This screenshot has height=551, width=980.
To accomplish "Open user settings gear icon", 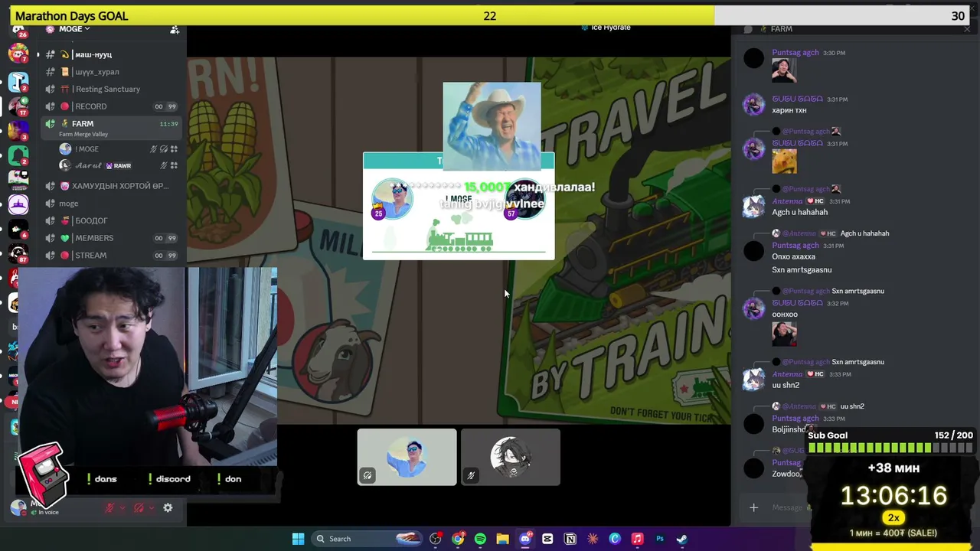I will (x=168, y=507).
